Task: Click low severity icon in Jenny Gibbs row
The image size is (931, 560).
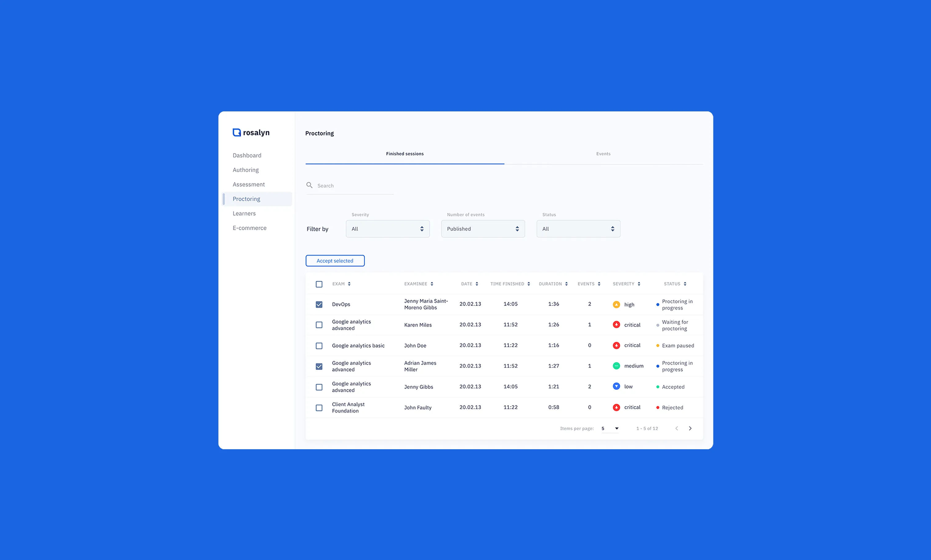Action: (x=616, y=386)
